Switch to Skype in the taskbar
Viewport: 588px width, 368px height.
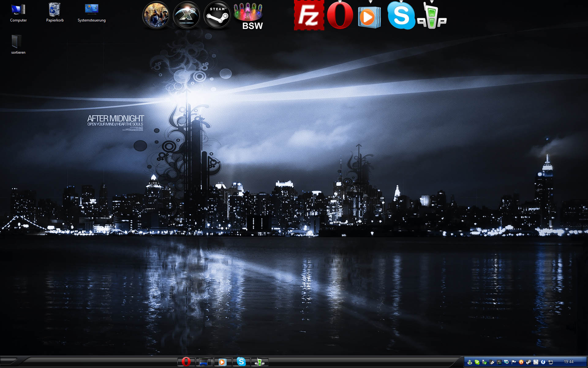[x=241, y=362]
